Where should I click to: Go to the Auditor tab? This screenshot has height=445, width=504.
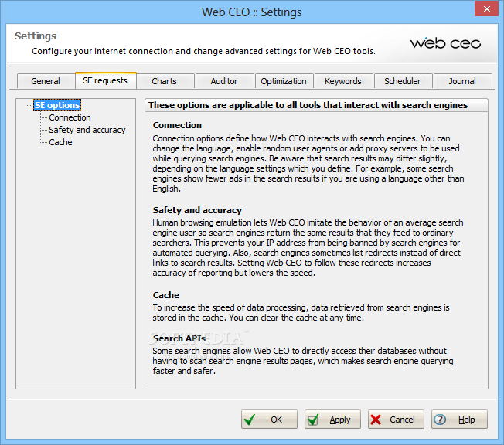[224, 81]
